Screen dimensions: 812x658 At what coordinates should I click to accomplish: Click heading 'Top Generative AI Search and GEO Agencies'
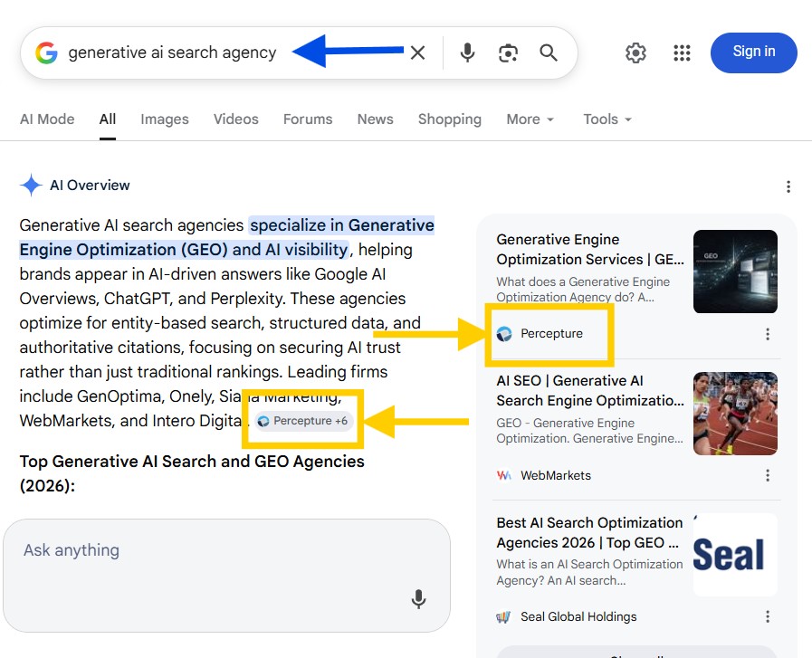click(x=192, y=462)
